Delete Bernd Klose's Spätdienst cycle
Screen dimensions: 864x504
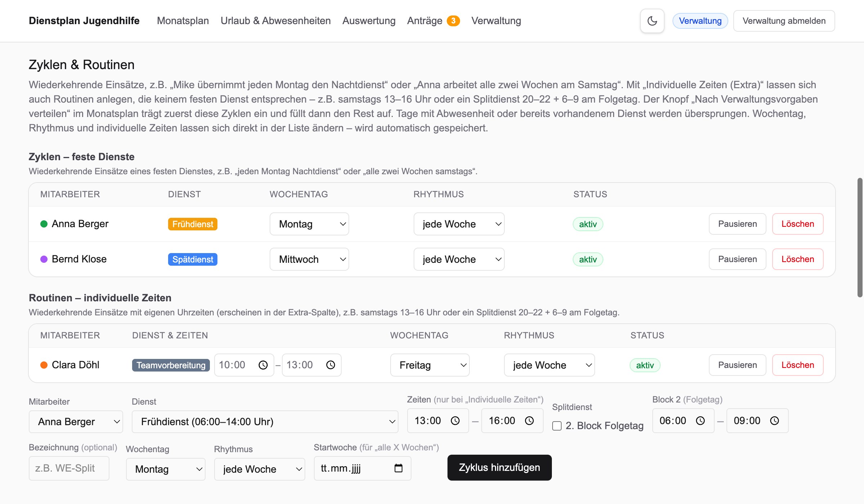pos(798,259)
